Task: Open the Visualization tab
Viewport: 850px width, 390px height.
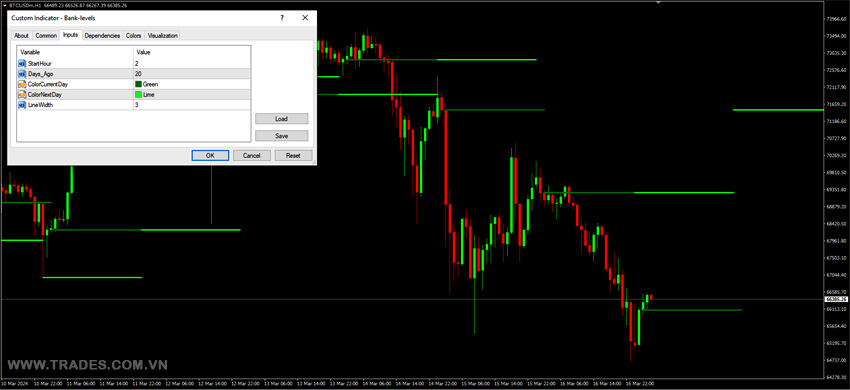Action: (163, 36)
